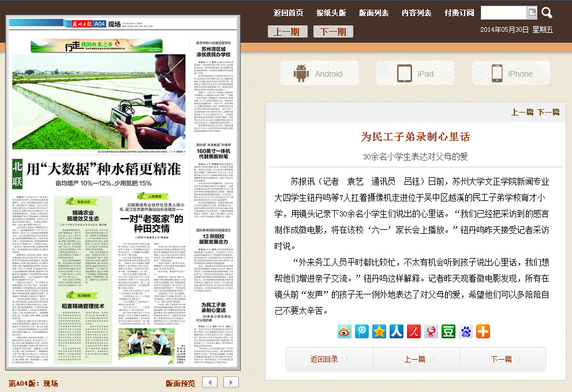Share article to Sina Weibo
The width and height of the screenshot is (572, 392).
click(344, 331)
